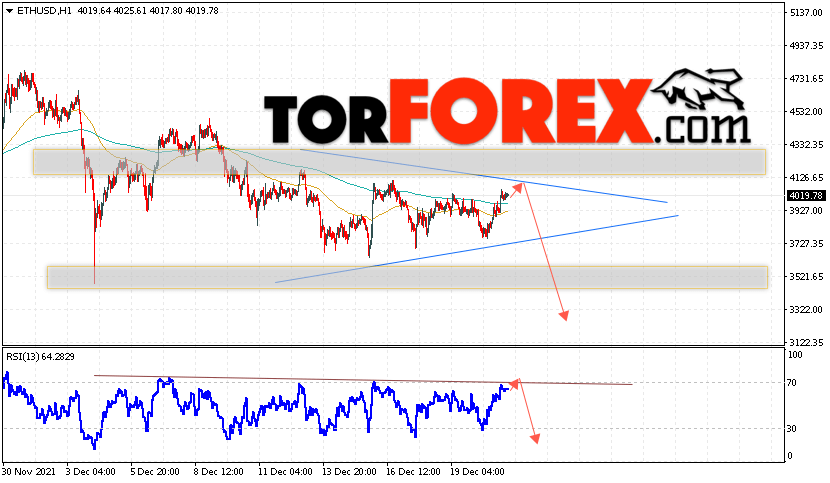Click the 3927.00 price axis label
Screen dimensions: 830x483
[806, 210]
